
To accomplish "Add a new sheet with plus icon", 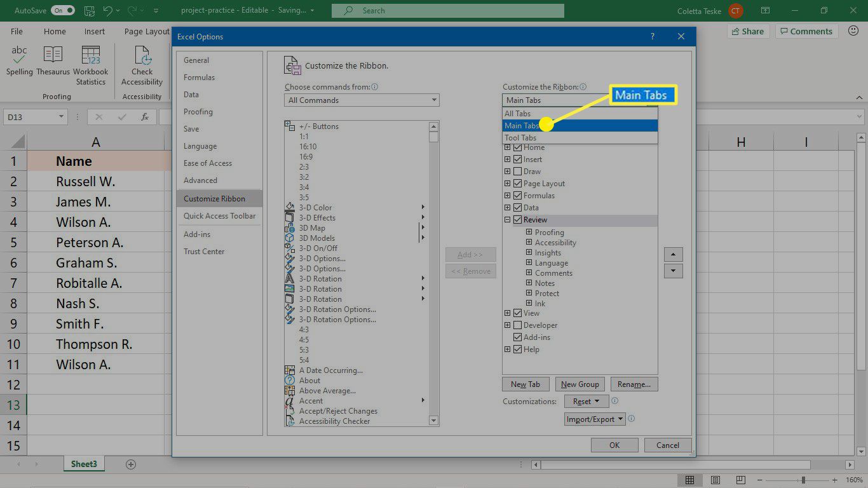I will (x=131, y=464).
